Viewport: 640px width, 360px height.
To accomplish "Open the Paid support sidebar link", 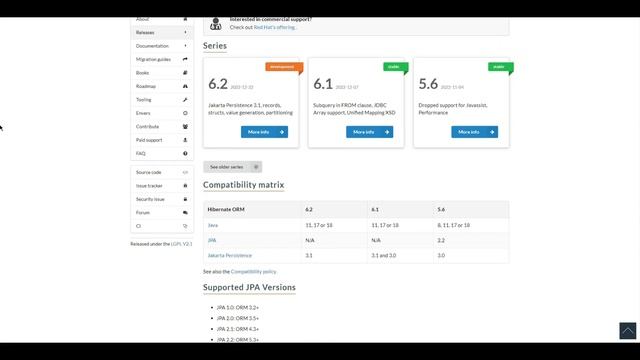I will tap(162, 140).
